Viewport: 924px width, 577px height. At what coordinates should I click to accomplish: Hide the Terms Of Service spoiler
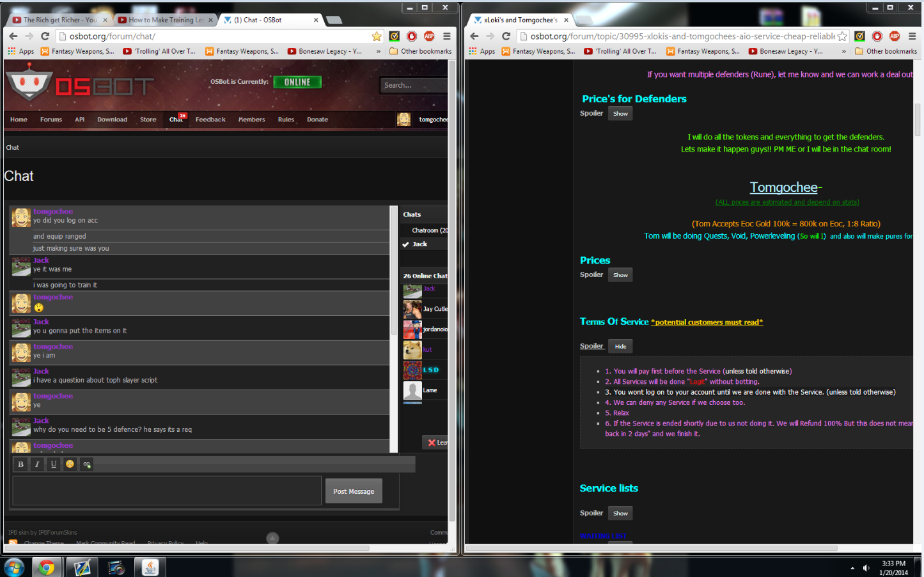(620, 347)
